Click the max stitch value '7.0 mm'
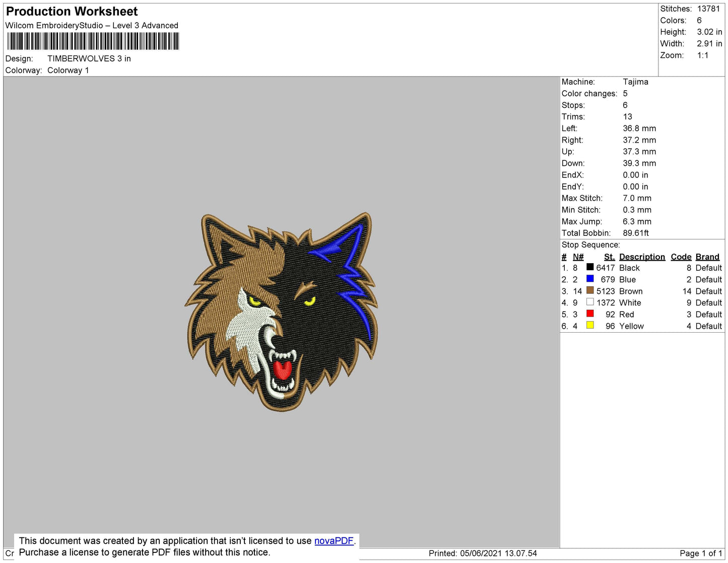 click(637, 198)
